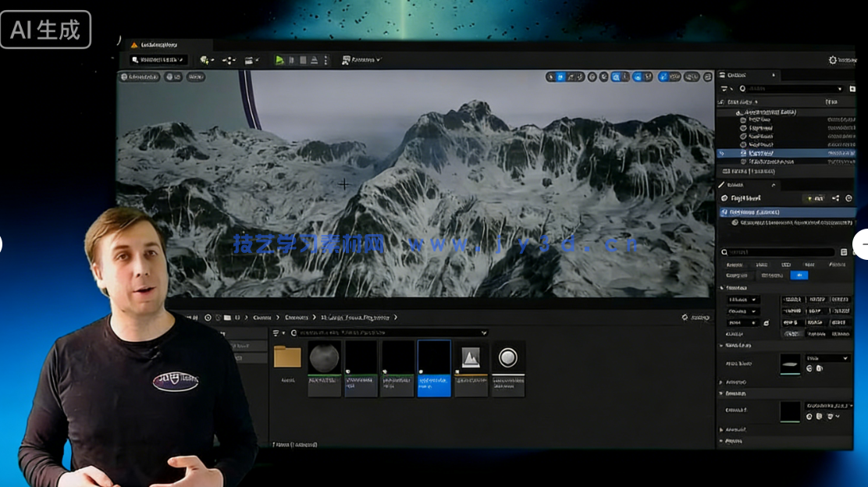Click the three-dot play options icon
Screen dimensions: 868x487
click(x=325, y=60)
